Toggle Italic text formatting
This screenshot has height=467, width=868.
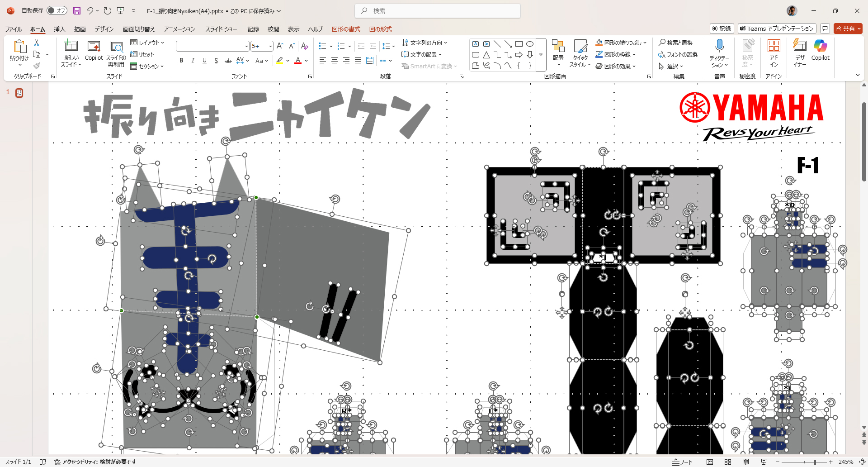[193, 61]
